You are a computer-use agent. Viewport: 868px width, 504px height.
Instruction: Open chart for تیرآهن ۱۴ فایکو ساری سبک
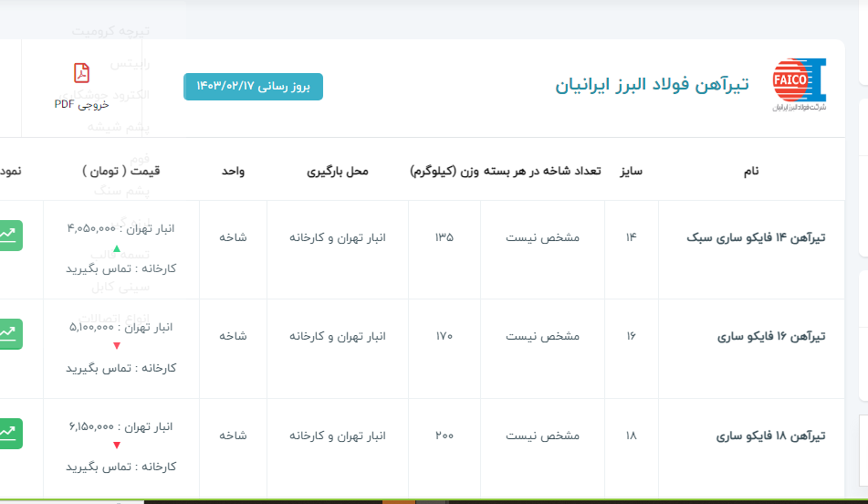pyautogui.click(x=9, y=235)
